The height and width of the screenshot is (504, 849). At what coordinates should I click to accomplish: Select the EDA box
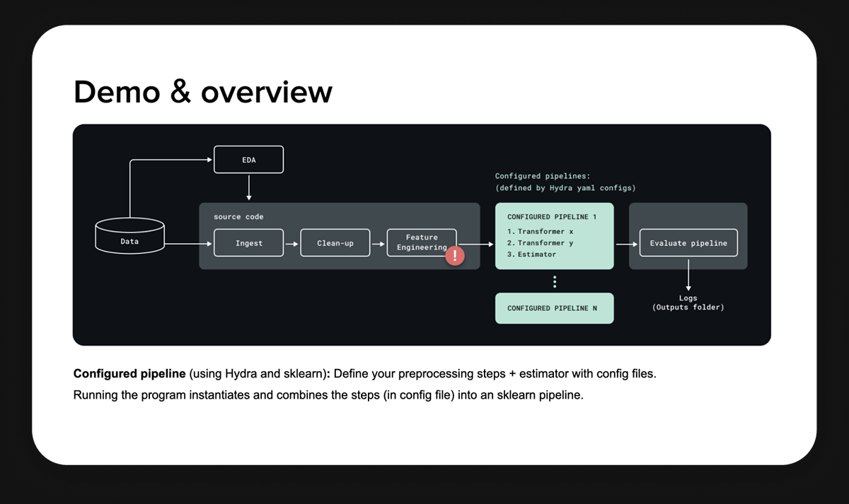248,160
